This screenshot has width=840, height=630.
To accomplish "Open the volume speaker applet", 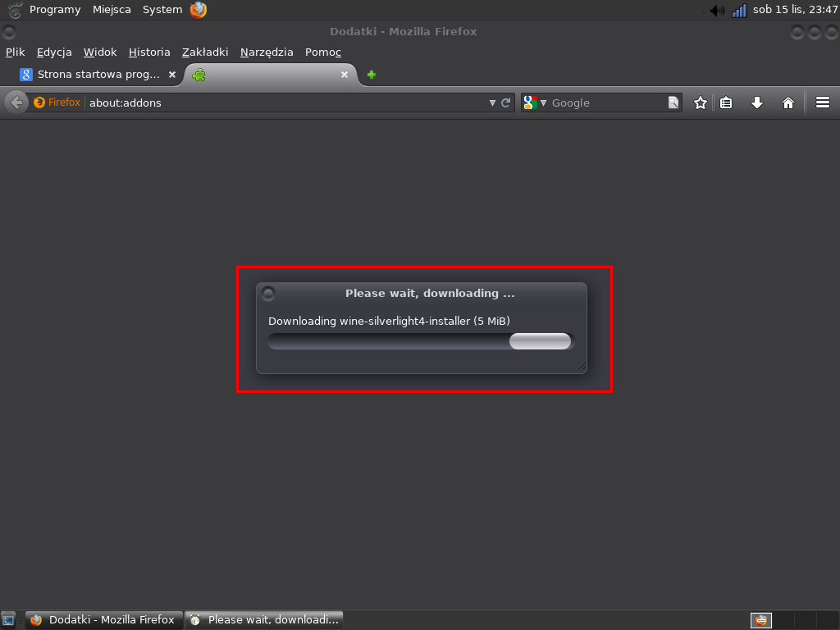I will tap(717, 10).
